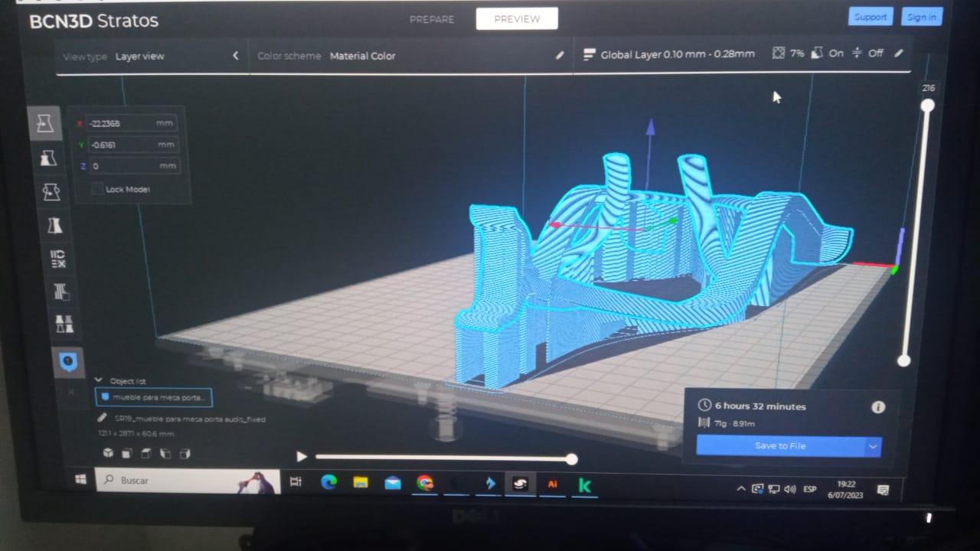Switch to the Preview tab
The height and width of the screenshot is (551, 980).
tap(517, 19)
